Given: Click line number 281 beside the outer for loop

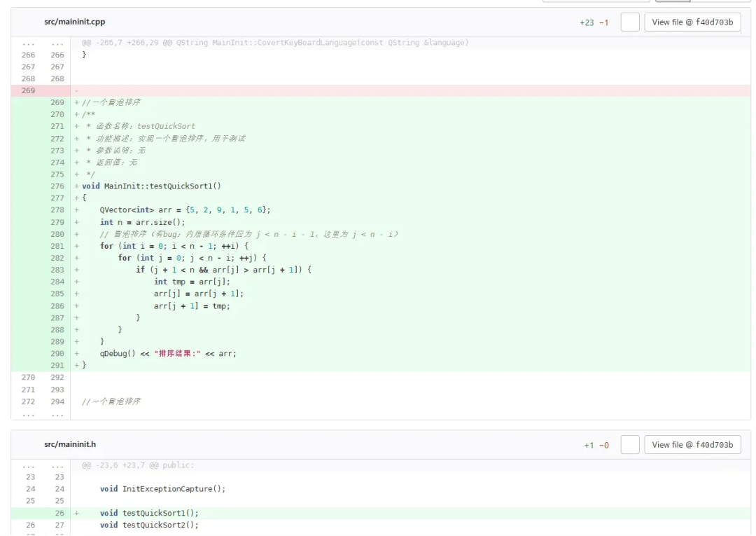Looking at the screenshot, I should coord(57,246).
